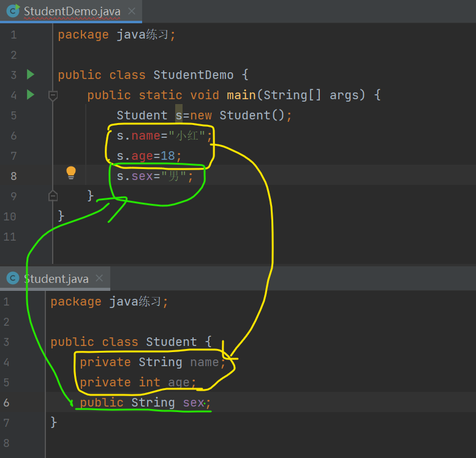Place cursor on 'main' method name
The width and height of the screenshot is (476, 458).
[x=241, y=96]
